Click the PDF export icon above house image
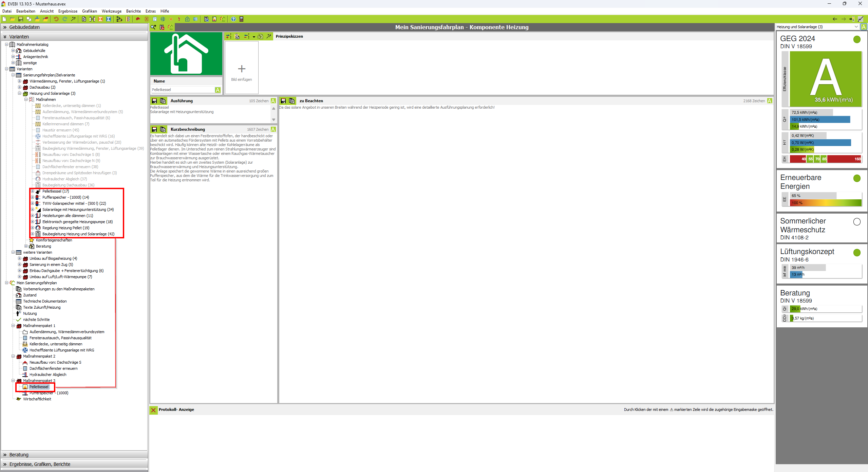 tap(162, 27)
